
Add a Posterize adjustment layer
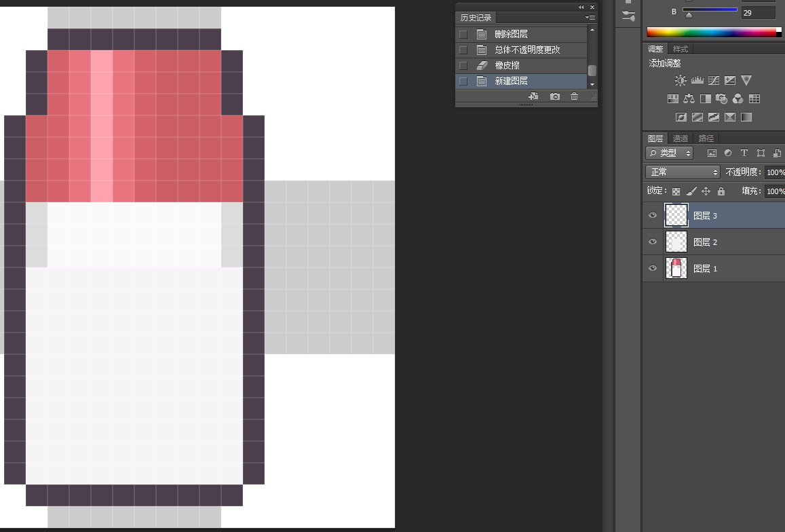pyautogui.click(x=697, y=117)
